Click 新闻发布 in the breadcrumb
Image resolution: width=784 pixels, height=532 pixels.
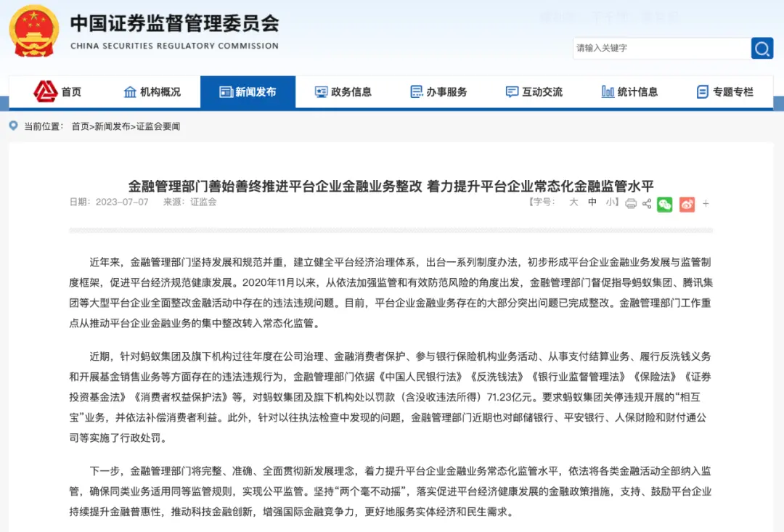click(113, 126)
